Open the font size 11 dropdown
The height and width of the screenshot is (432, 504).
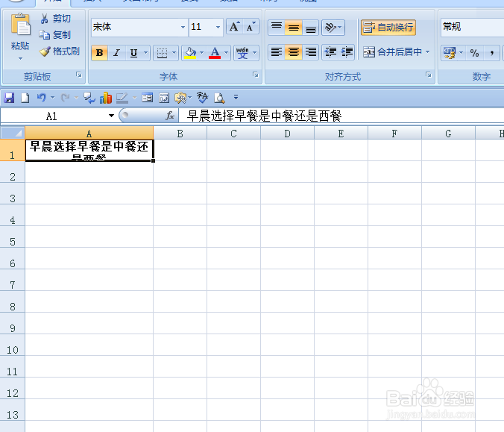coord(218,27)
